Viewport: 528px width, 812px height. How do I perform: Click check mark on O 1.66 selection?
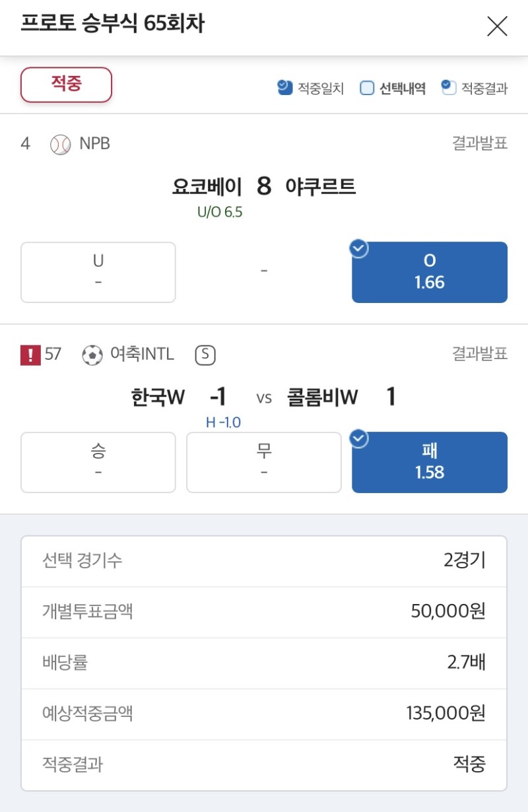(359, 249)
